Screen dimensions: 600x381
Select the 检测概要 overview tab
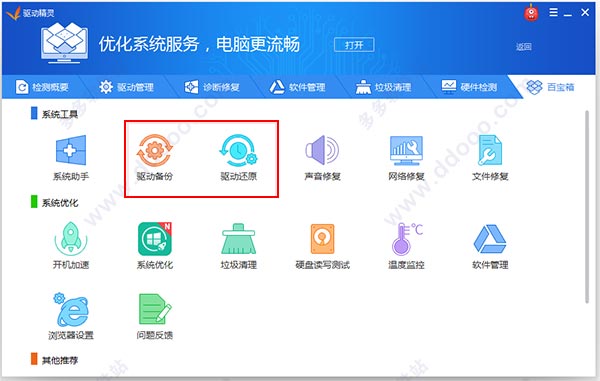pos(42,87)
